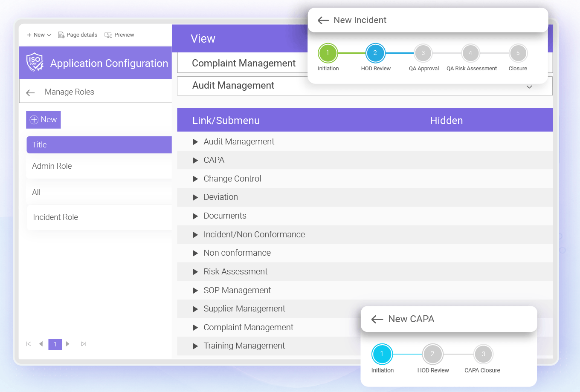Click the Application Configuration title
This screenshot has width=580, height=392.
(109, 63)
